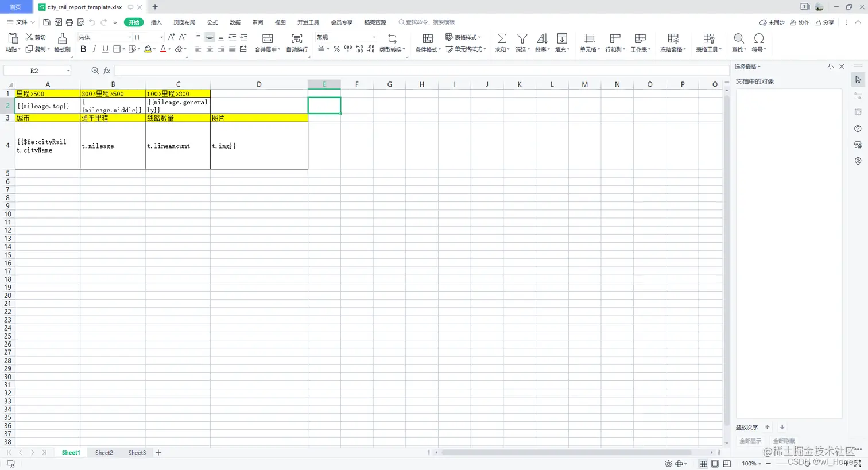Switch to the Sheet2 worksheet tab
Viewport: 868px width, 470px height.
click(x=104, y=453)
